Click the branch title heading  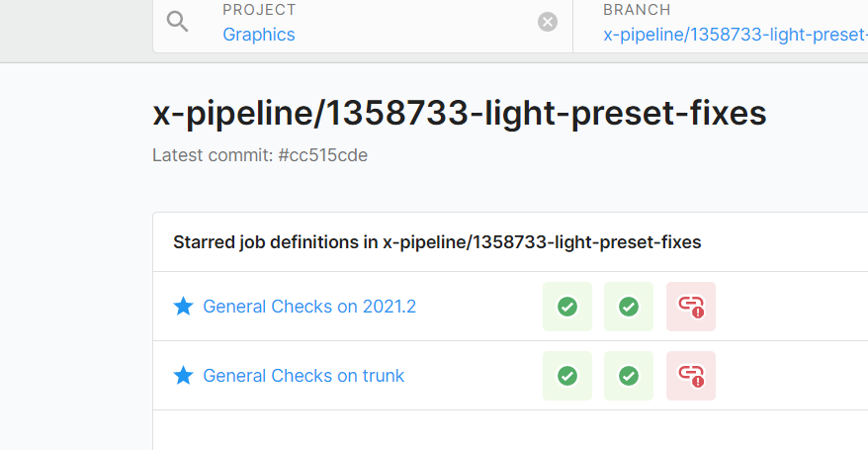(x=460, y=114)
